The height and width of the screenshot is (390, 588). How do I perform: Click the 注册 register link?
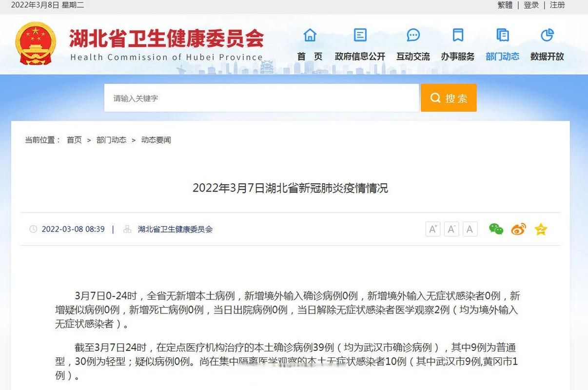point(557,5)
